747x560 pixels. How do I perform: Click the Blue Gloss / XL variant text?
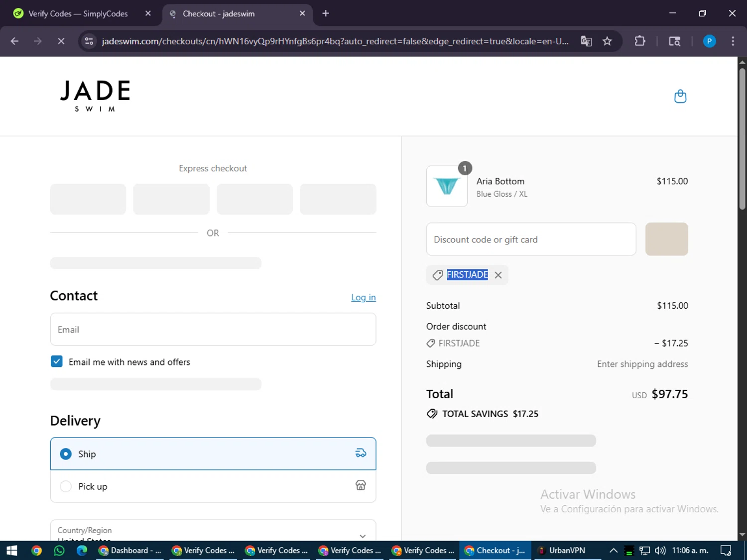[502, 194]
